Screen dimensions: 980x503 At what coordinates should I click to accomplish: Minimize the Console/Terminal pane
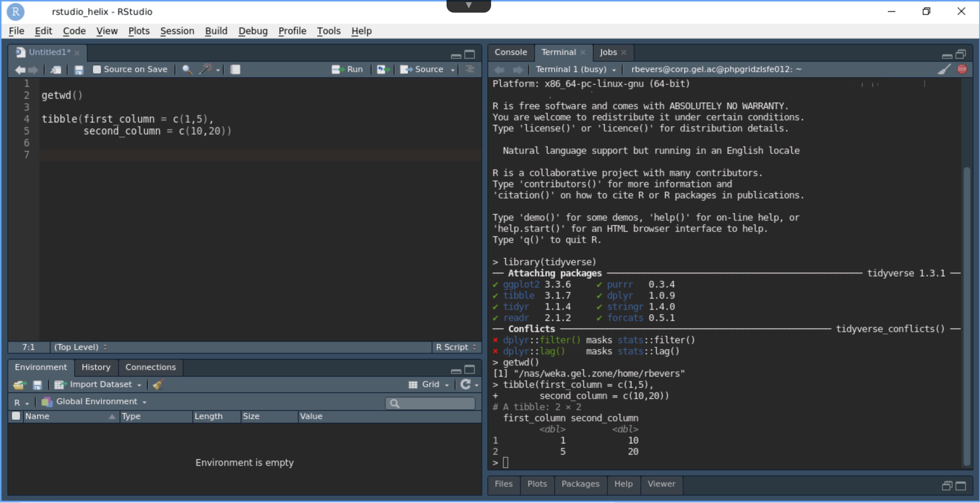(947, 56)
